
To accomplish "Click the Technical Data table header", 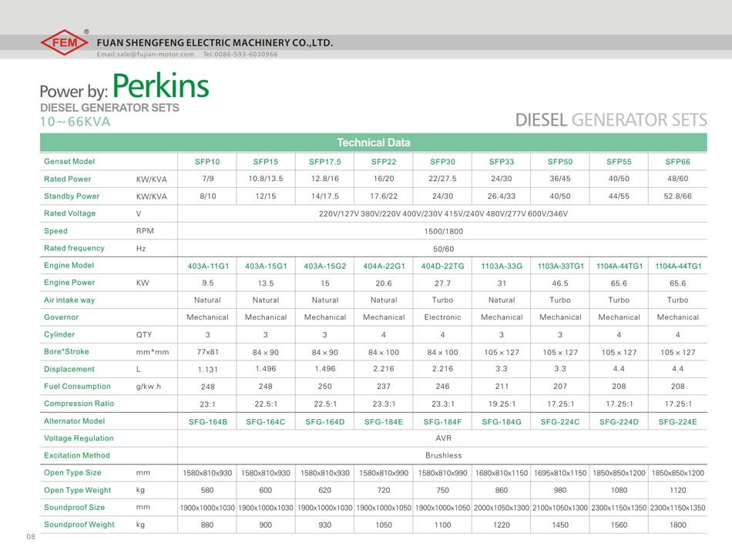I will [x=374, y=143].
